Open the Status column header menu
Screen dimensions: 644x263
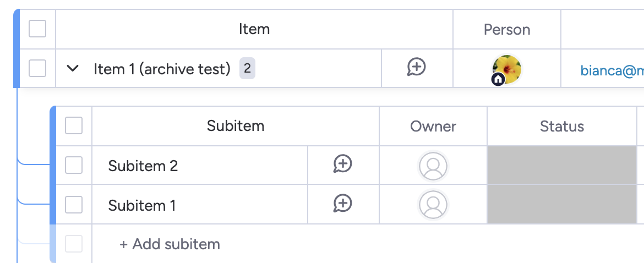[x=562, y=127]
